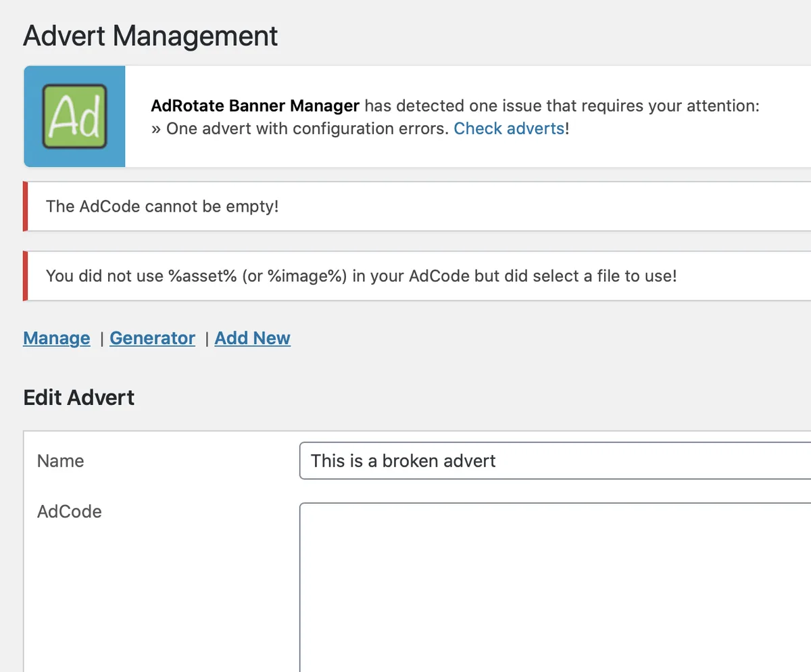The height and width of the screenshot is (672, 811).
Task: Go to the Manage tab link
Action: pyautogui.click(x=57, y=338)
